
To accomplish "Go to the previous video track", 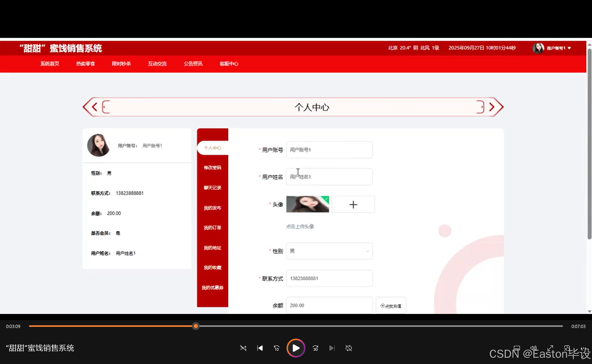I will (260, 348).
